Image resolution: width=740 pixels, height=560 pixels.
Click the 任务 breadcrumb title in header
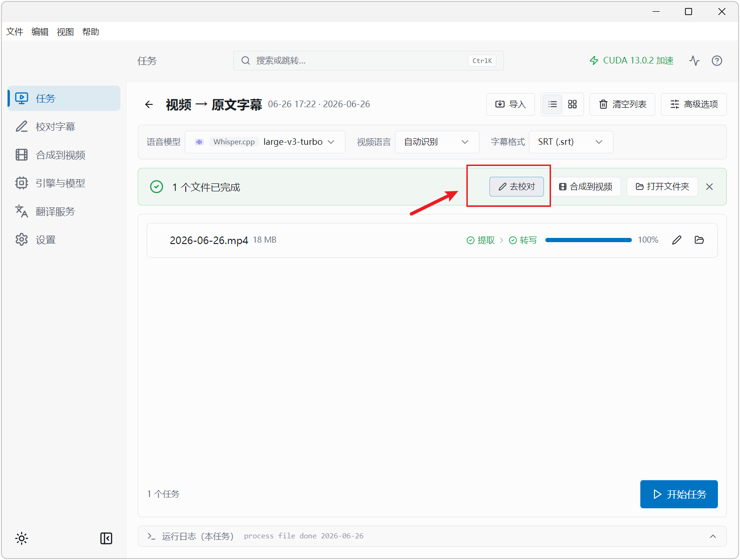147,61
